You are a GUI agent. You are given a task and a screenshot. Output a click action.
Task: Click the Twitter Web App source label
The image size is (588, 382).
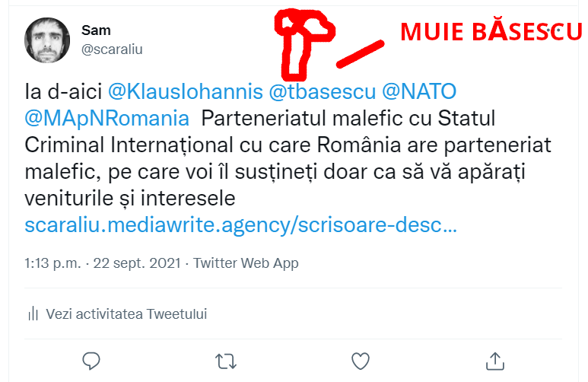(246, 263)
